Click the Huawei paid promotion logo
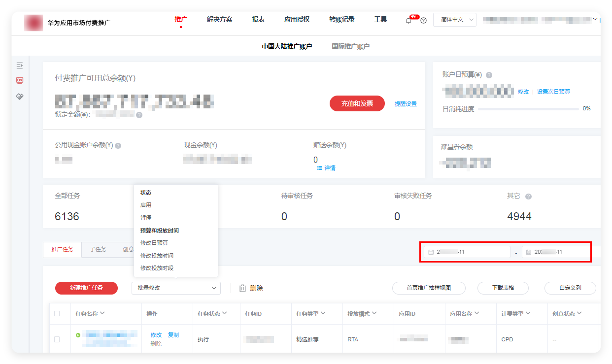The image size is (612, 364). click(34, 23)
